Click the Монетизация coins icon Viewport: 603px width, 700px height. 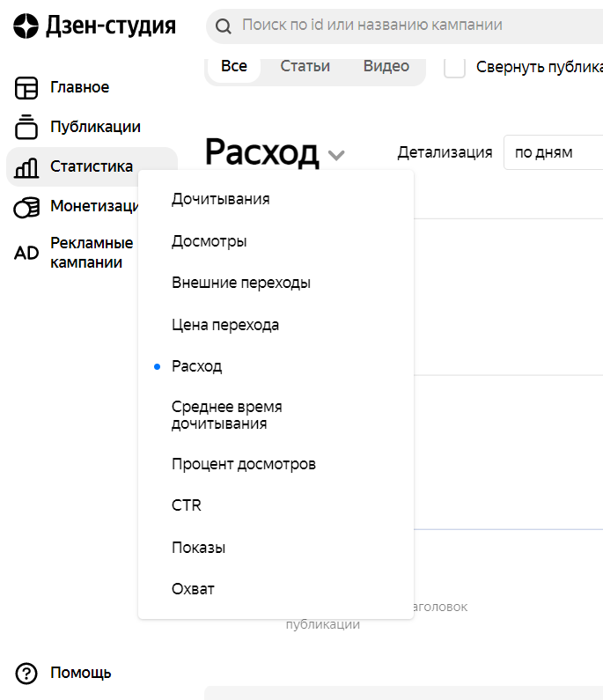pyautogui.click(x=26, y=207)
